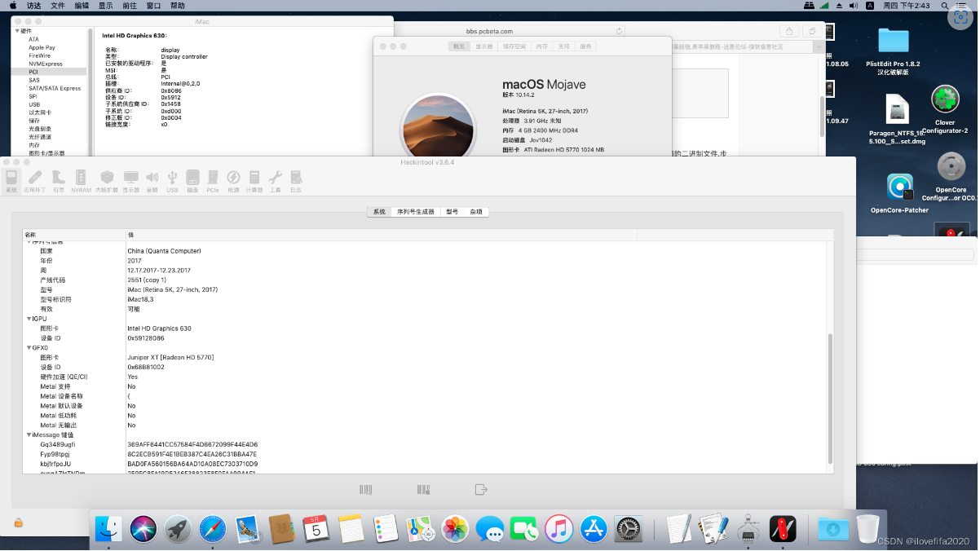Open the 工具 (Tools) wrench icon
Image resolution: width=980 pixels, height=551 pixels.
tap(275, 180)
